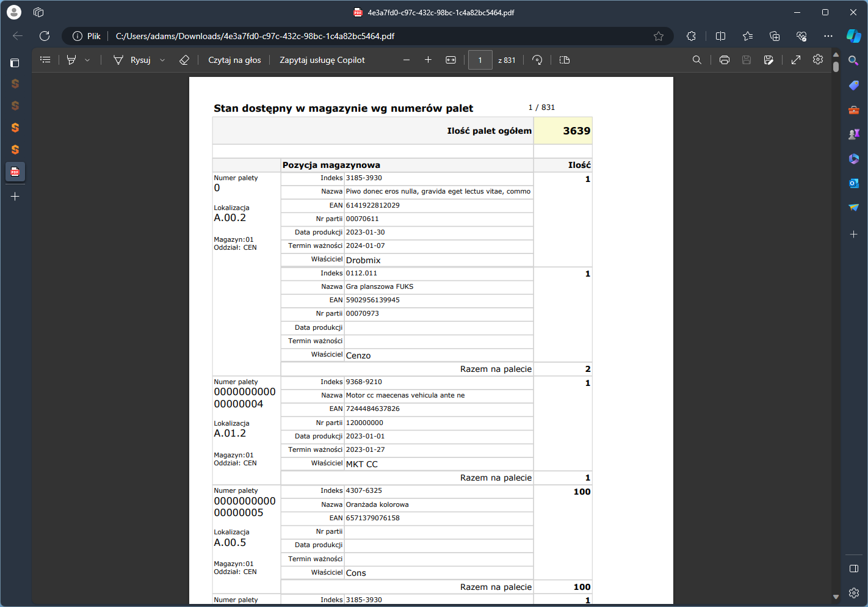Click the total pallets value 3639

tap(576, 131)
